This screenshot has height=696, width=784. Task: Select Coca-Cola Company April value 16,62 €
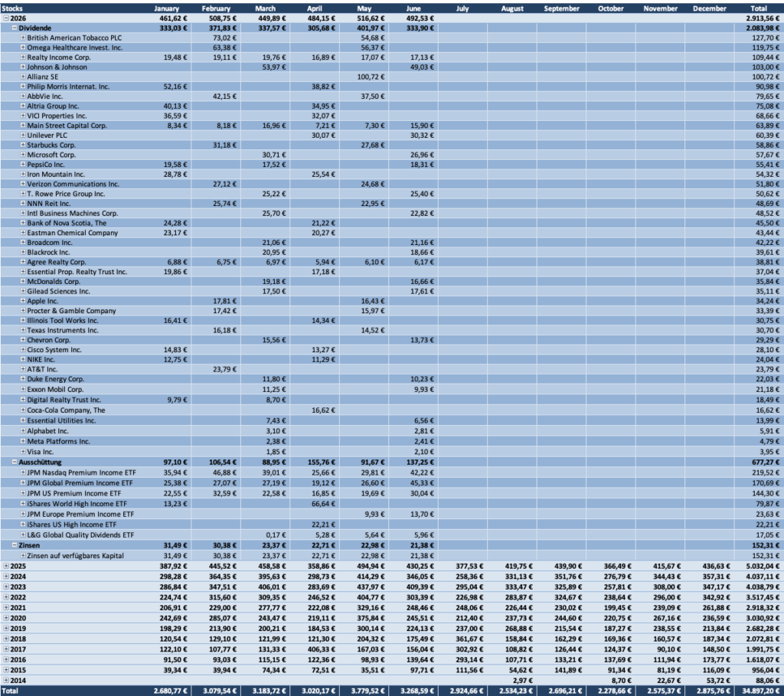pyautogui.click(x=324, y=410)
